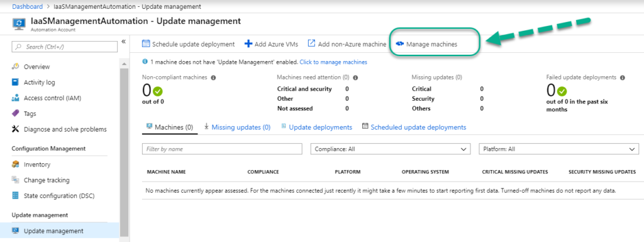Sort by COMPLIANCE column header
644x242 pixels.
click(x=263, y=172)
